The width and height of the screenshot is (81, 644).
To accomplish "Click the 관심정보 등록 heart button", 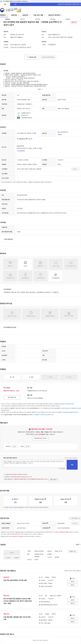I will pyautogui.click(x=32, y=57).
